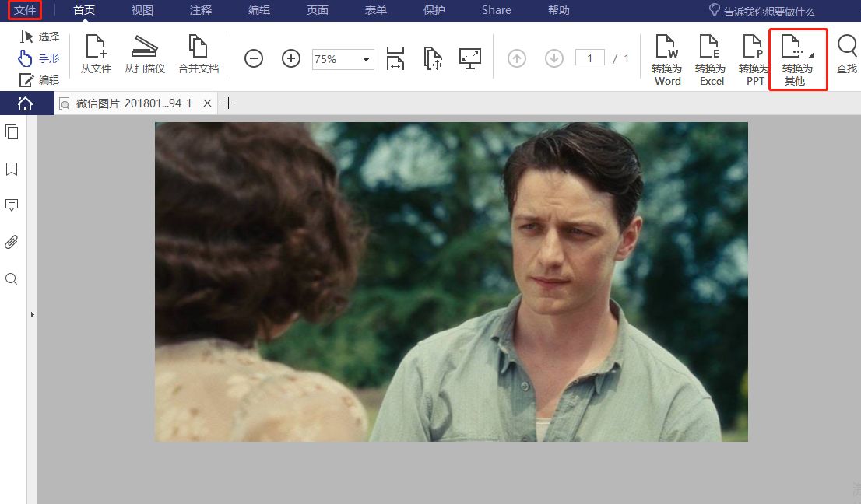Activate the 选择 tool
This screenshot has height=504, width=861.
[40, 37]
